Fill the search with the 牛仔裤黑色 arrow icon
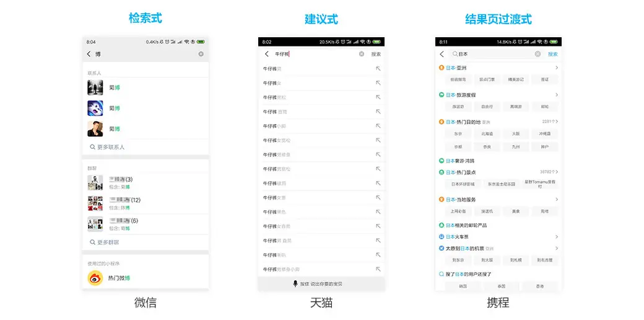The width and height of the screenshot is (644, 320). coord(378,212)
